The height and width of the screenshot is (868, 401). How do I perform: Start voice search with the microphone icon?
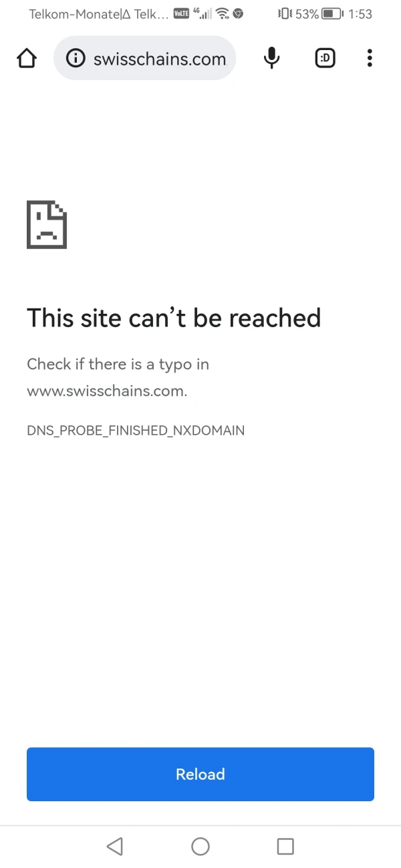coord(271,59)
